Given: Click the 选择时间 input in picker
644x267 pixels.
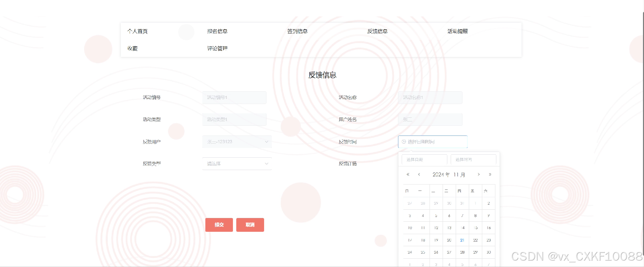Looking at the screenshot, I should coord(473,159).
